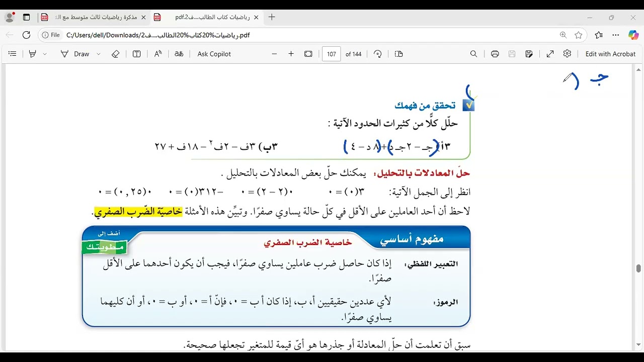Go back to previous page
The width and height of the screenshot is (644, 362).
(10, 35)
